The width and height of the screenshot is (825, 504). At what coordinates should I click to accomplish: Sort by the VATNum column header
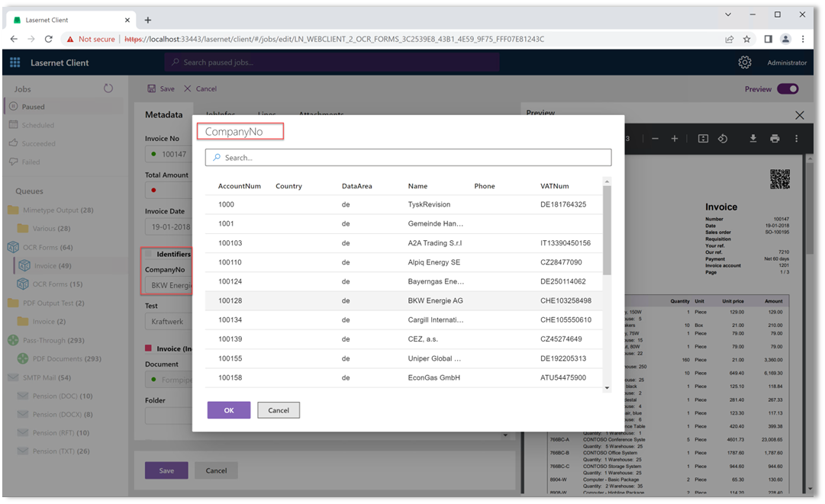pos(555,186)
